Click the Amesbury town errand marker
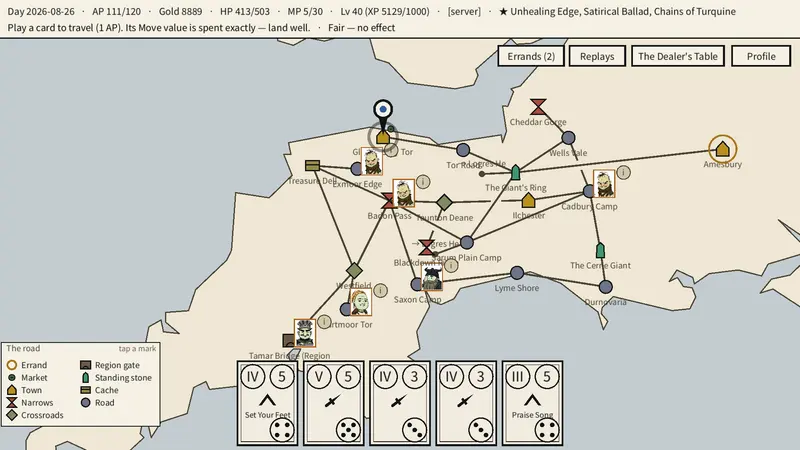 point(722,149)
